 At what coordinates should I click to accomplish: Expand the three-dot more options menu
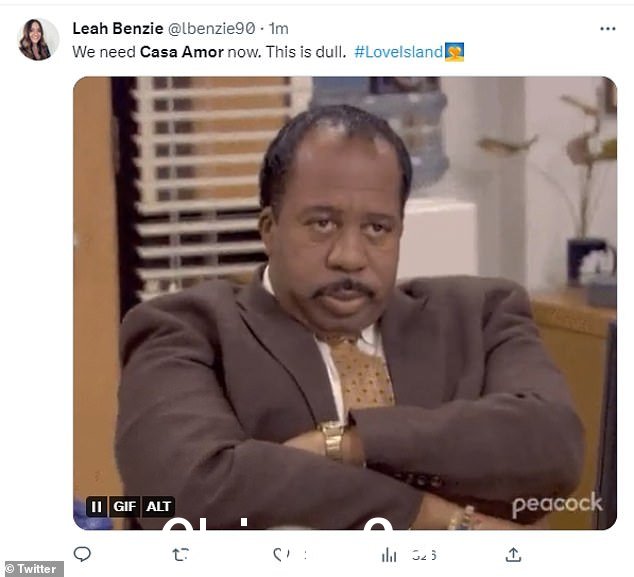click(x=607, y=29)
